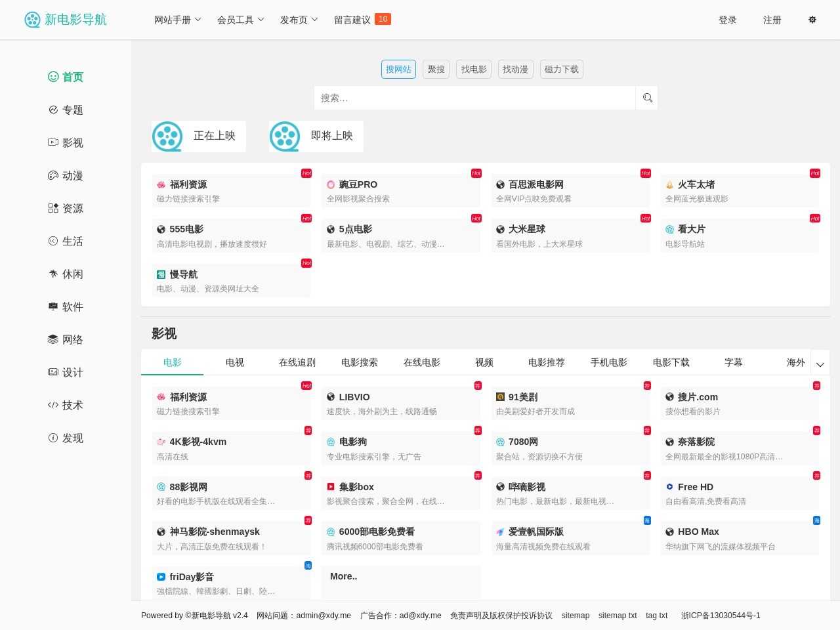Viewport: 840px width, 630px height.
Task: Open the 神马影院-shenmaysk card
Action: pyautogui.click(x=232, y=538)
